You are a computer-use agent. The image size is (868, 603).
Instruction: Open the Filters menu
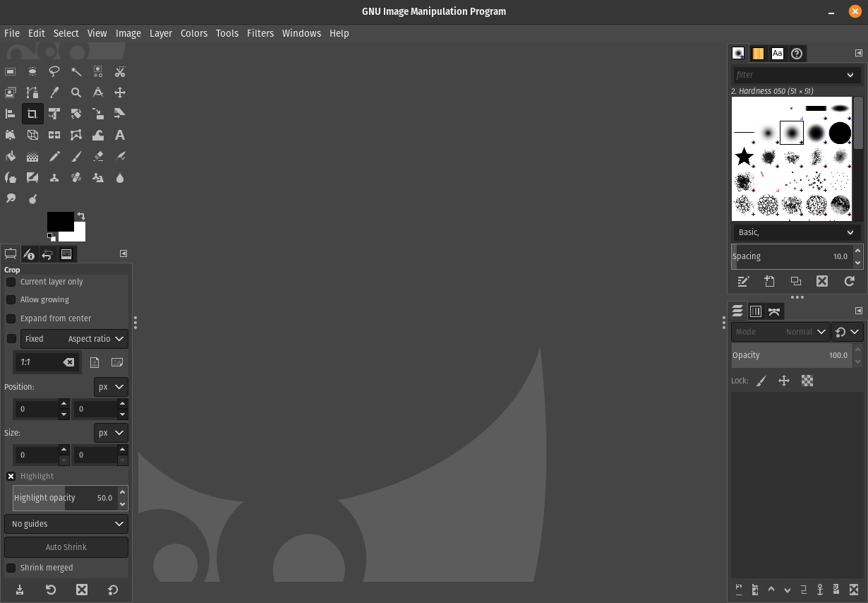[x=260, y=33]
